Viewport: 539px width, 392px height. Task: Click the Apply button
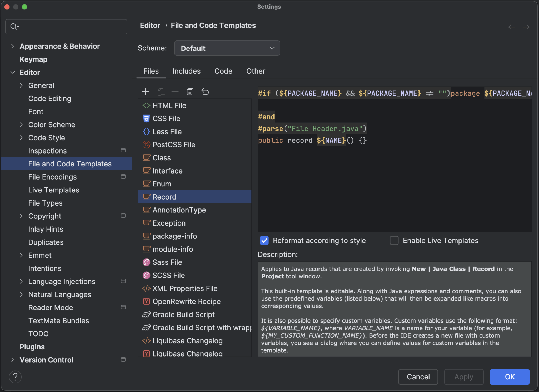[463, 377]
